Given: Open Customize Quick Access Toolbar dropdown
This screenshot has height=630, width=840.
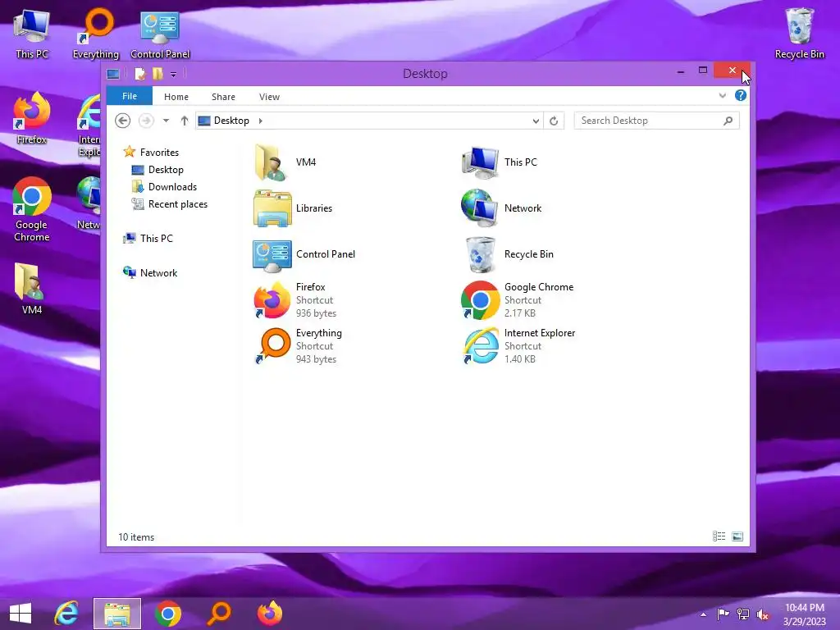Looking at the screenshot, I should tap(174, 75).
